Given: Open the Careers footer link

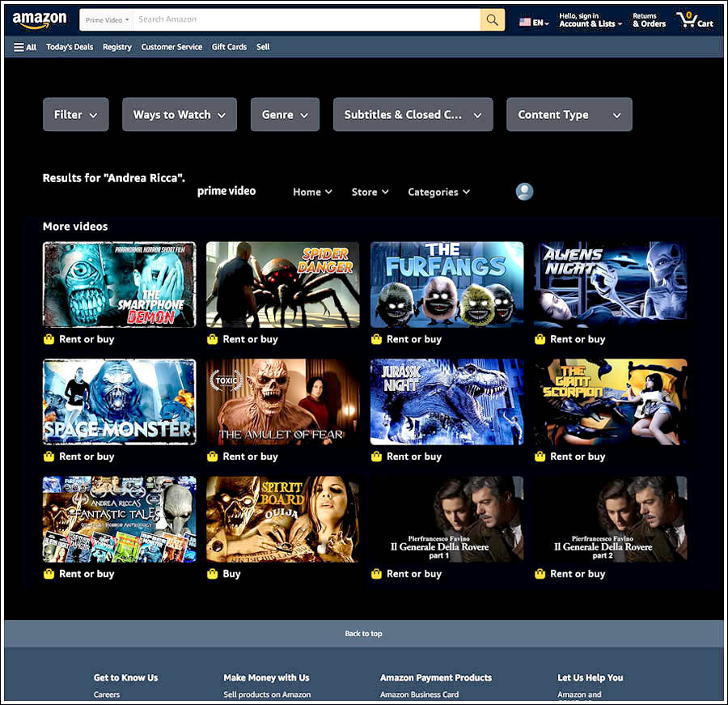Looking at the screenshot, I should pyautogui.click(x=107, y=694).
